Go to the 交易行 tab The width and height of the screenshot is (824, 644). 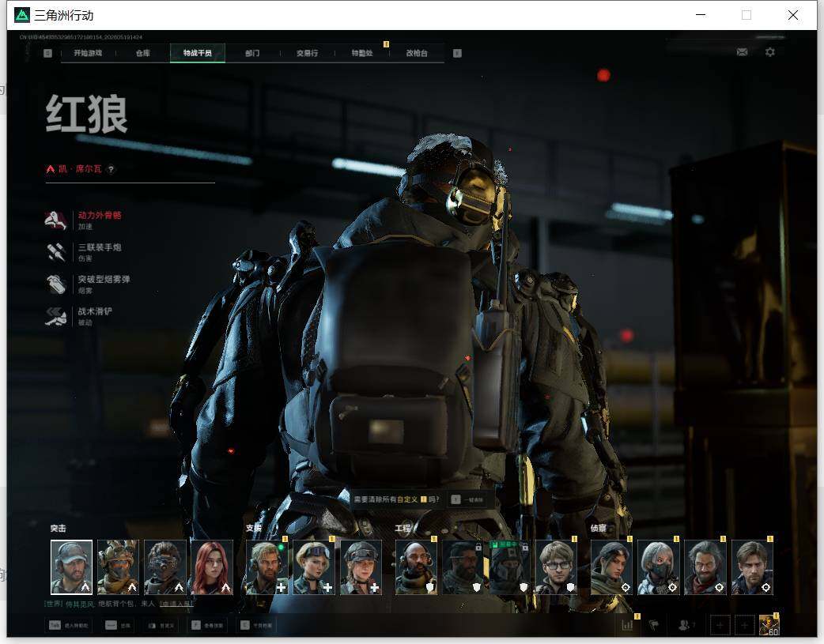pos(307,53)
